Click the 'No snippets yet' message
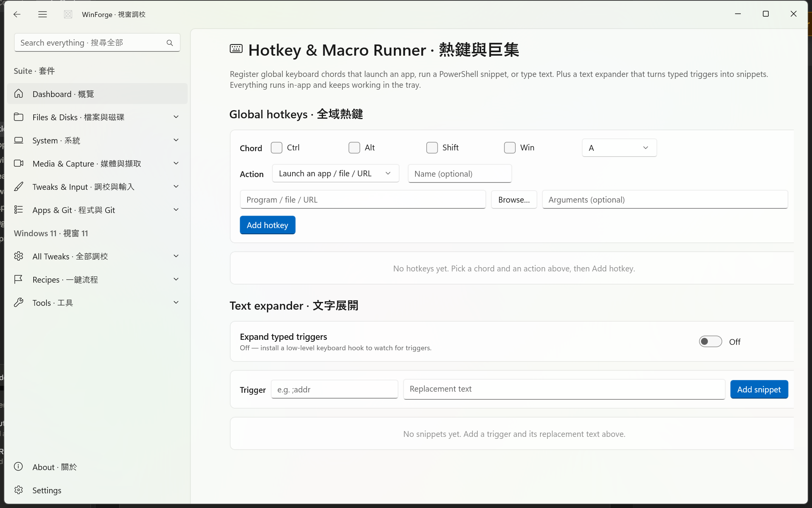The height and width of the screenshot is (508, 812). 514,434
